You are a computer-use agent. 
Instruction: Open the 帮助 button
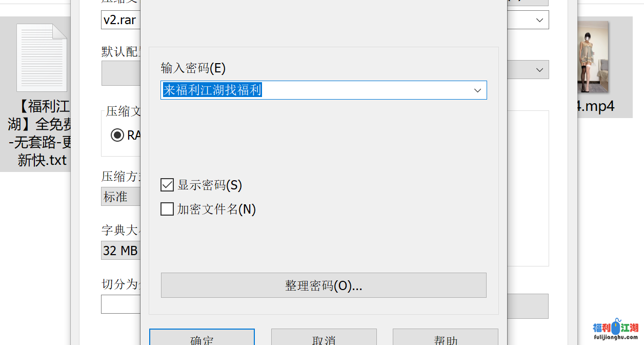[x=445, y=339]
